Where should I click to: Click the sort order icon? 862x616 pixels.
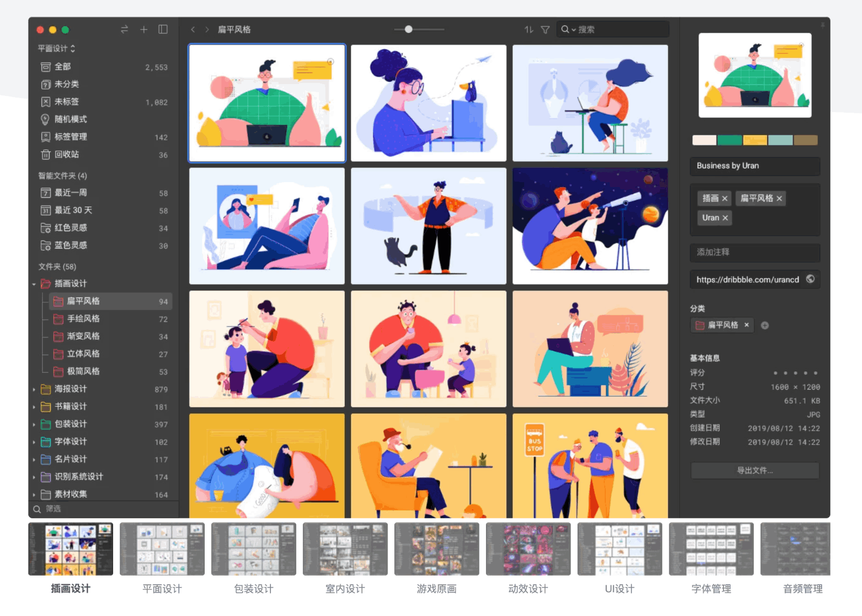click(529, 30)
